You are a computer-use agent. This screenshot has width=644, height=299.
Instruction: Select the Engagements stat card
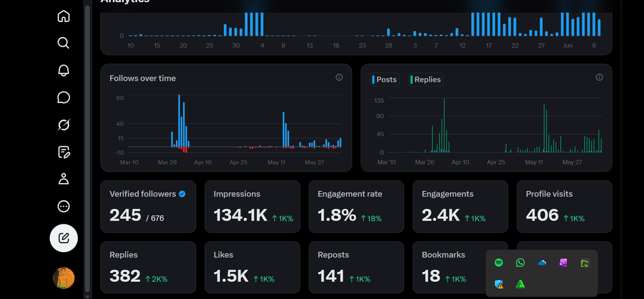coord(460,207)
